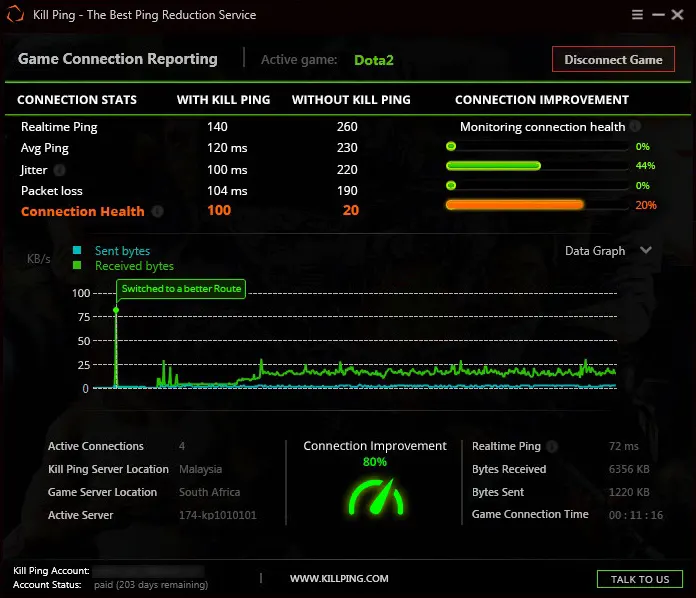Minimize the Kill Ping window

(x=658, y=15)
